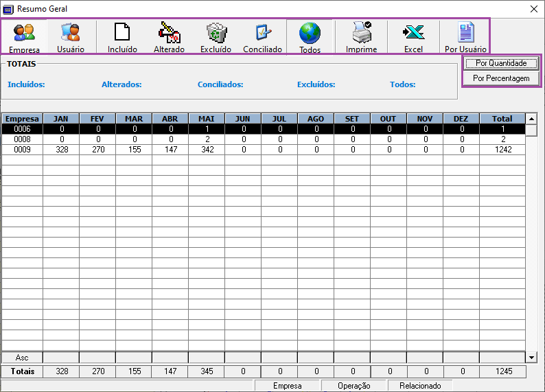Switch to the Operação bottom tab

tap(353, 386)
